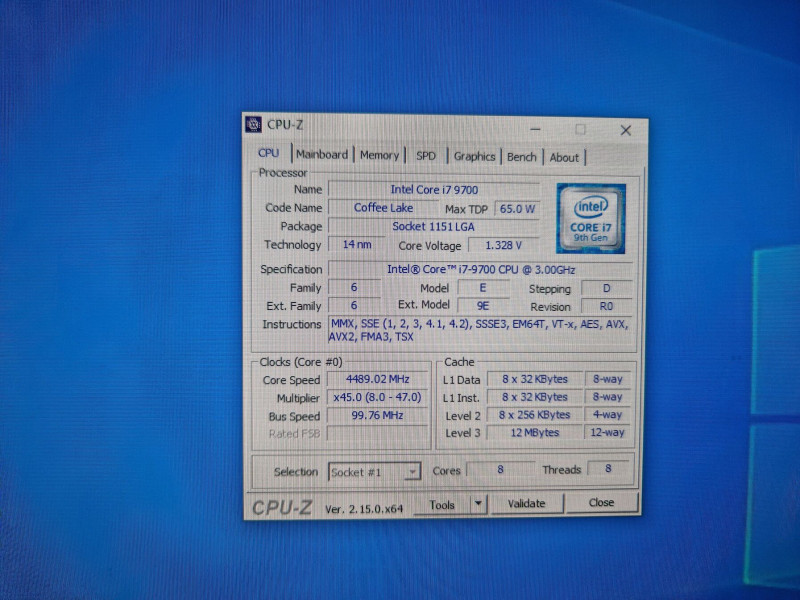Open the About tab
Screen dimensions: 800x600
(x=564, y=158)
